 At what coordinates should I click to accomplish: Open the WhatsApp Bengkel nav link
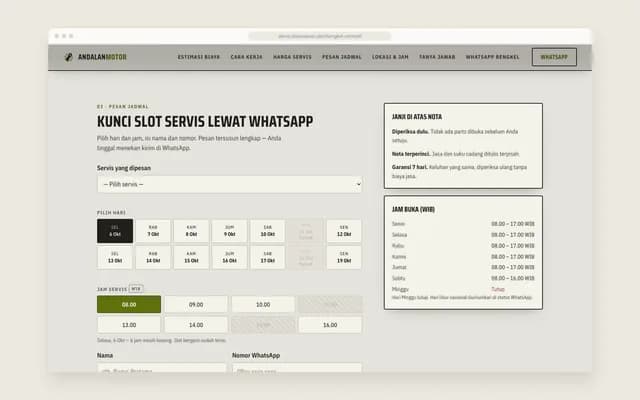pyautogui.click(x=493, y=57)
